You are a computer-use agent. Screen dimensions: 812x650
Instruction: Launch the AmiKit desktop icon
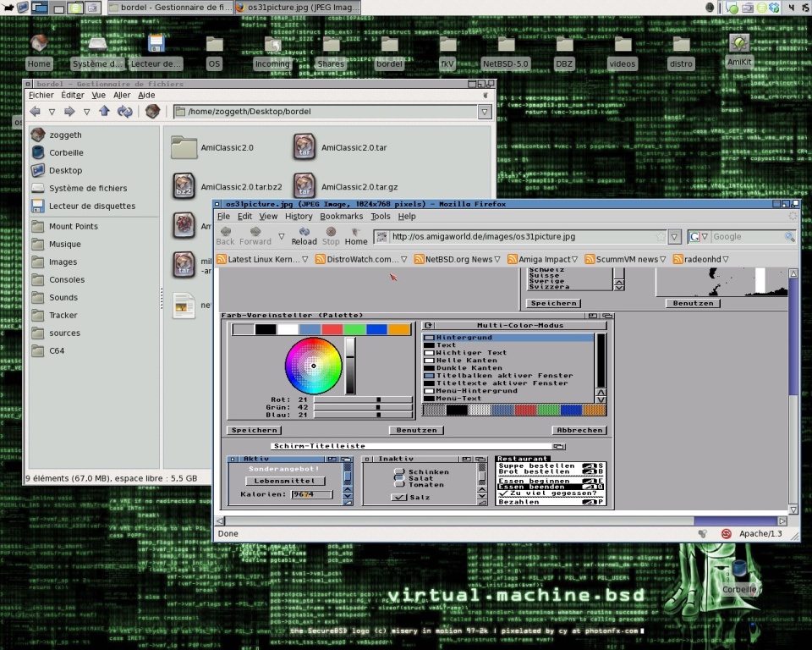coord(739,50)
